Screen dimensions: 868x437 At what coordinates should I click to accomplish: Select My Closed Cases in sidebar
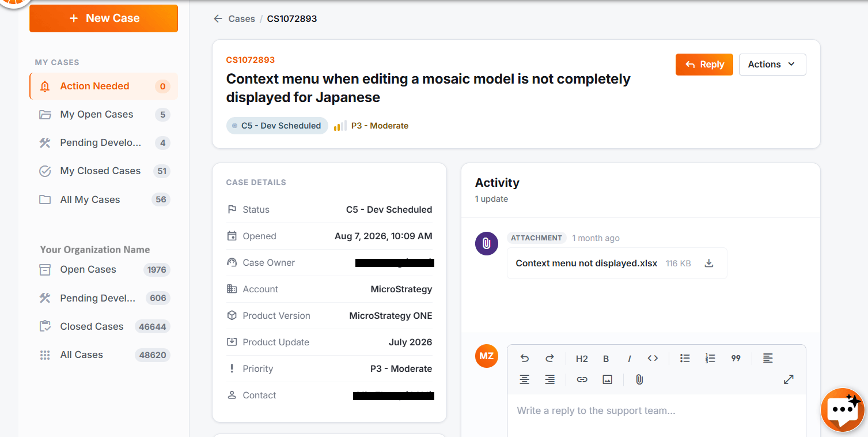tap(104, 171)
